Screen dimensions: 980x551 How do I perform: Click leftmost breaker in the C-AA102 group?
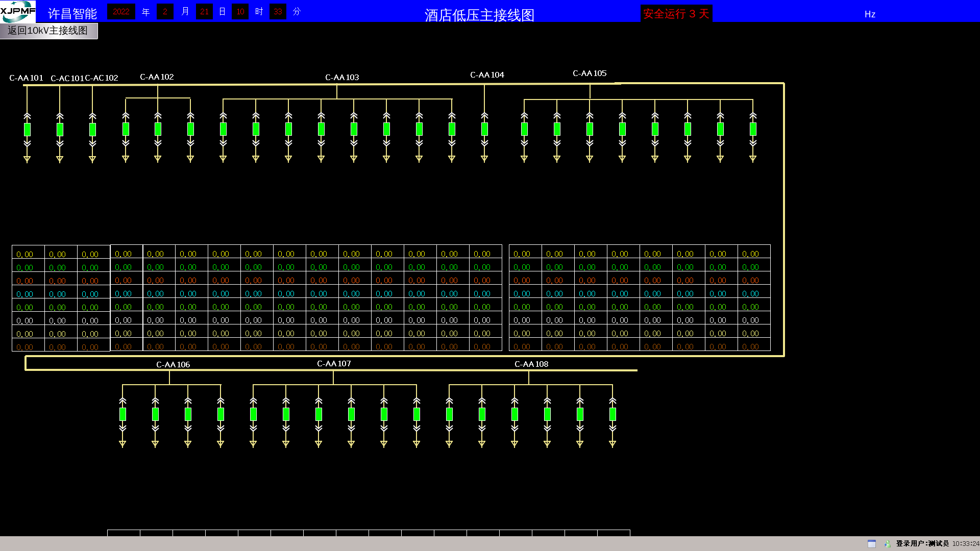point(126,129)
